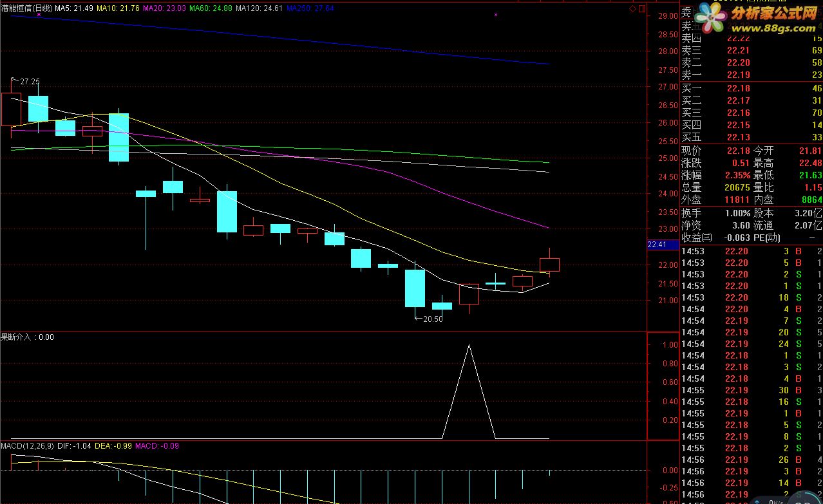Select the MA10: 21.76 indicator label

point(119,8)
